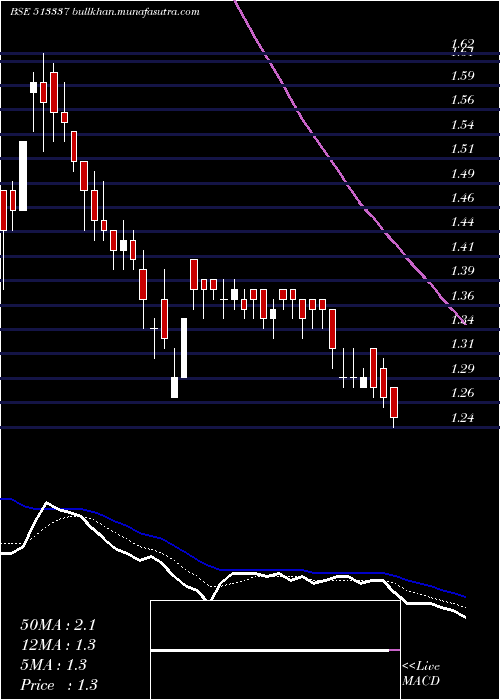
Task: Click the 1.41 price axis label
Action: point(462,246)
